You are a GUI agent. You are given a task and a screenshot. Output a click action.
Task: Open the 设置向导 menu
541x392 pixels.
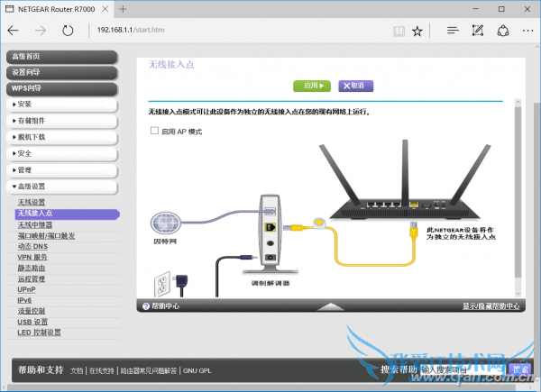[62, 73]
